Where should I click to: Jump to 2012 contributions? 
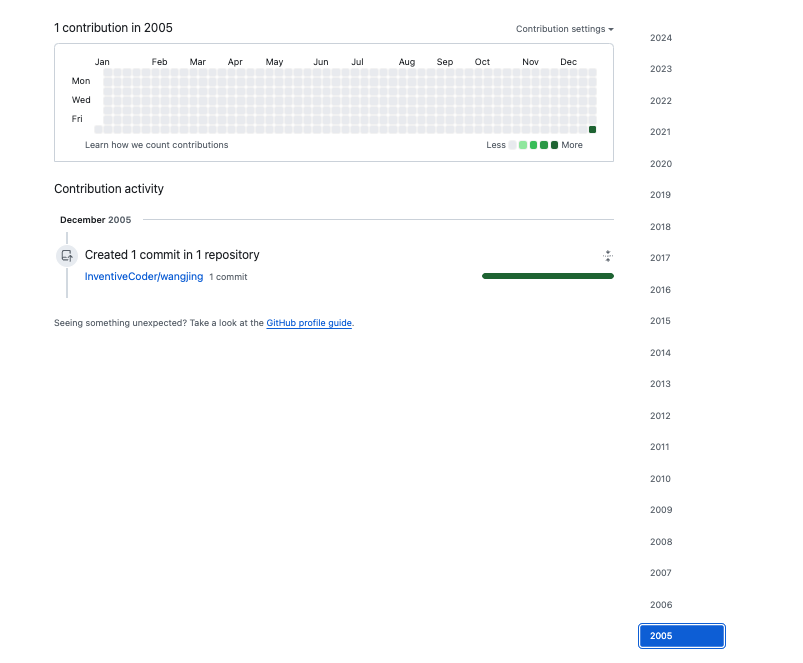pyautogui.click(x=661, y=416)
